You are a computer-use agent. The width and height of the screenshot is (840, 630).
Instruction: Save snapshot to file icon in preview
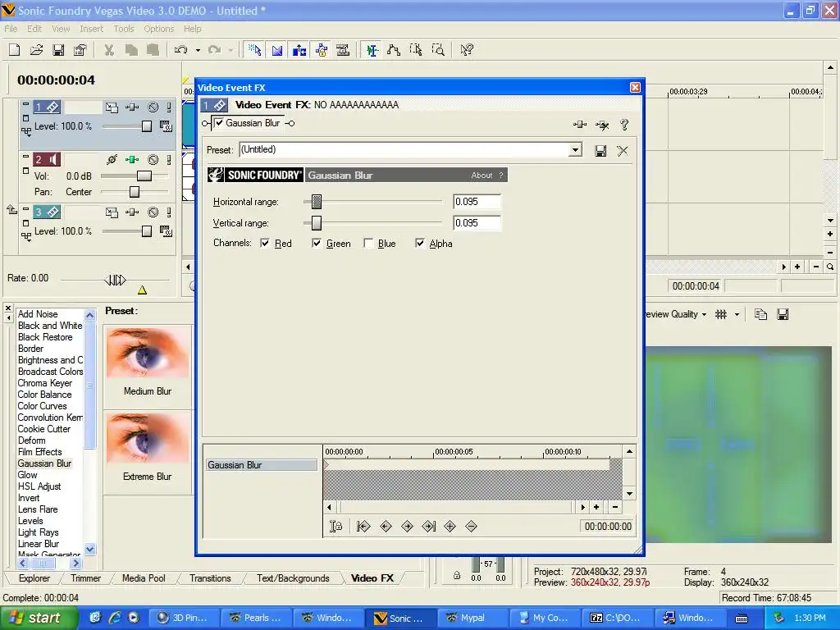(x=783, y=314)
